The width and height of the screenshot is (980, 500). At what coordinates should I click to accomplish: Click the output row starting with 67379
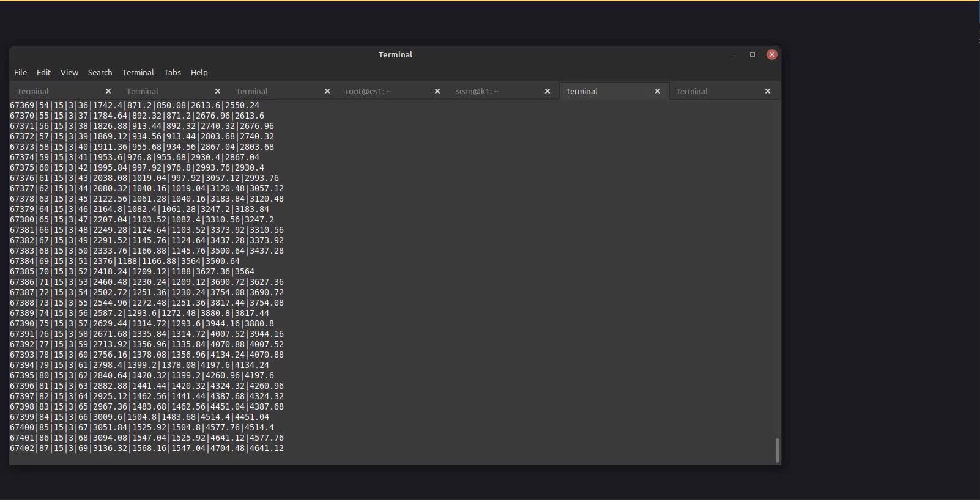(139, 209)
